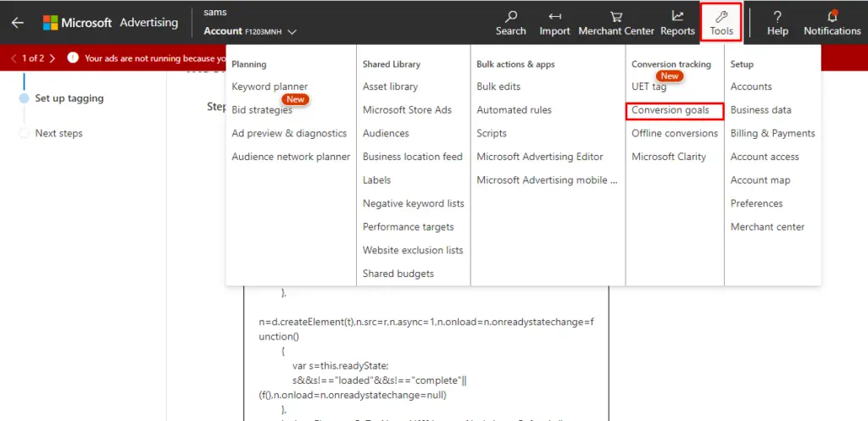Open Scripts under Bulk actions
This screenshot has width=868, height=421.
pos(492,133)
